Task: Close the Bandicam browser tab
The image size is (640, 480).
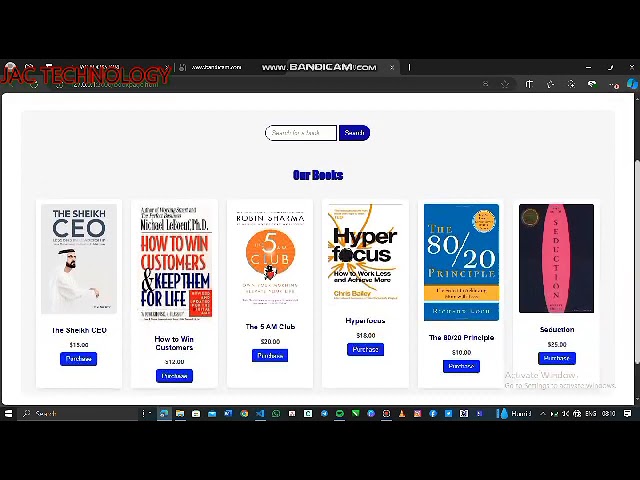Action: pos(392,67)
